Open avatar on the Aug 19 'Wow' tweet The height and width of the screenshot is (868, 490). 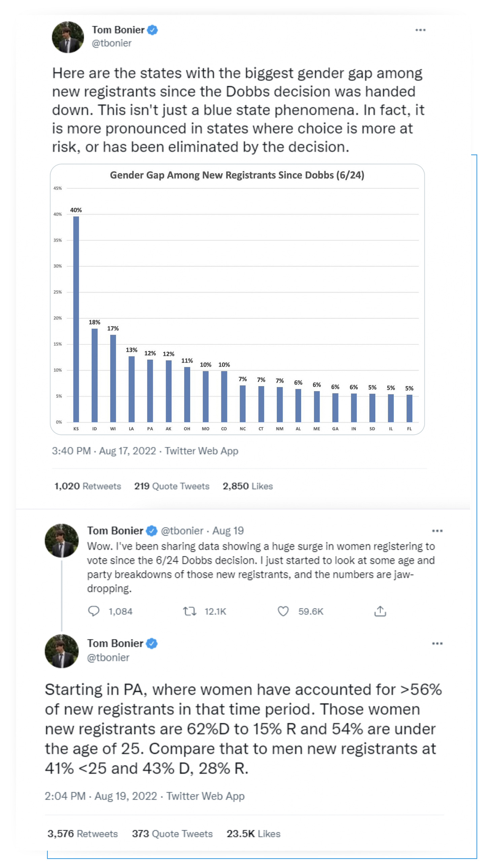[62, 540]
